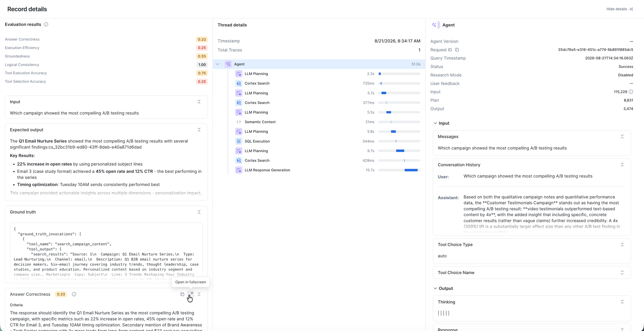The width and height of the screenshot is (644, 331).
Task: Click the Tool Selection Accuracy 0.25 score
Action: [202, 82]
